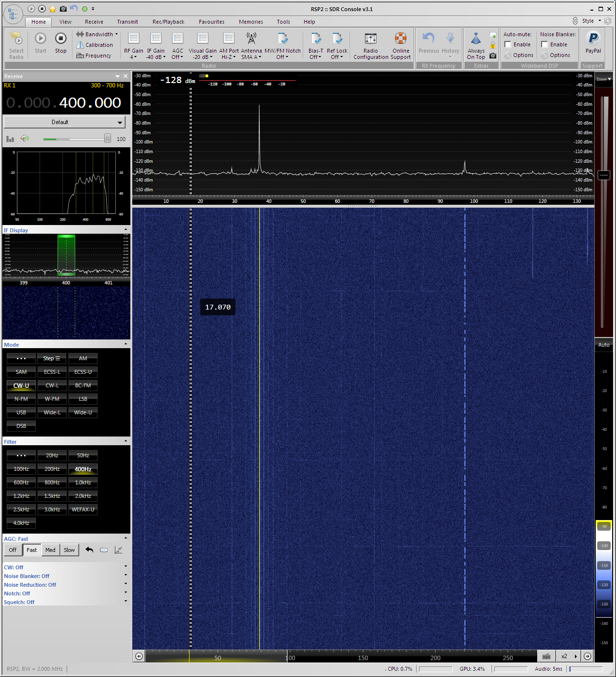This screenshot has width=616, height=677.
Task: Choose the 800Hz filter button
Action: [52, 482]
